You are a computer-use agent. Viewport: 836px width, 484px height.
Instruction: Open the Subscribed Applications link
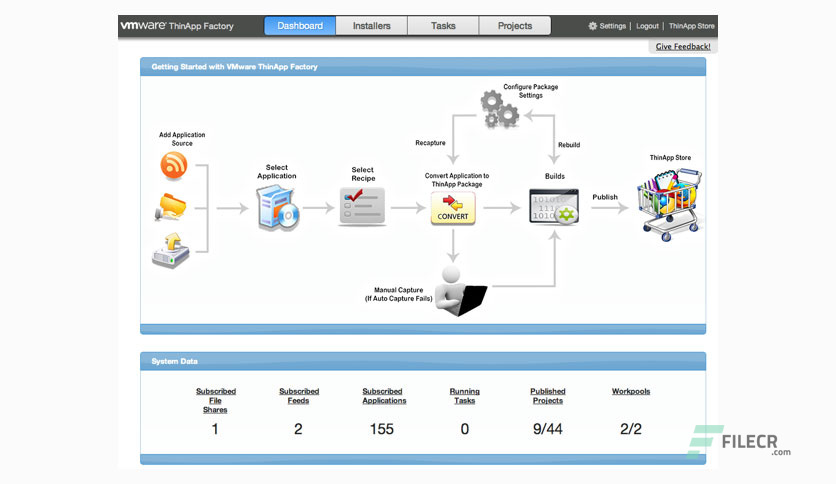pos(384,396)
